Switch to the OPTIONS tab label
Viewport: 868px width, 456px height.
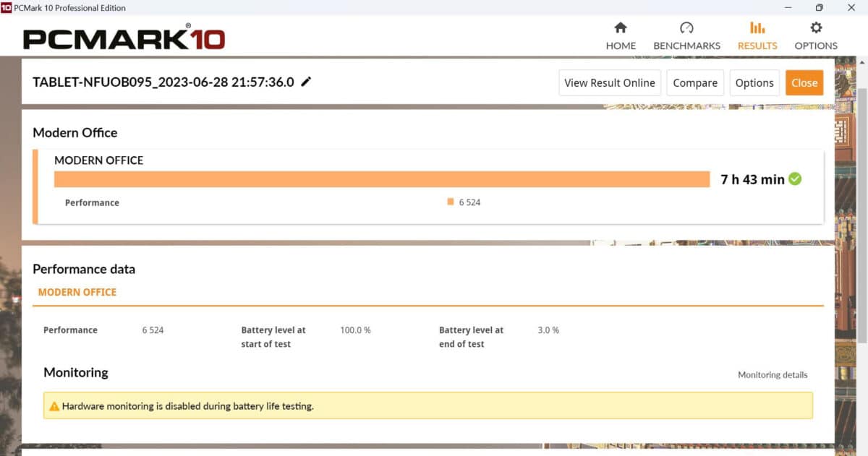click(816, 46)
